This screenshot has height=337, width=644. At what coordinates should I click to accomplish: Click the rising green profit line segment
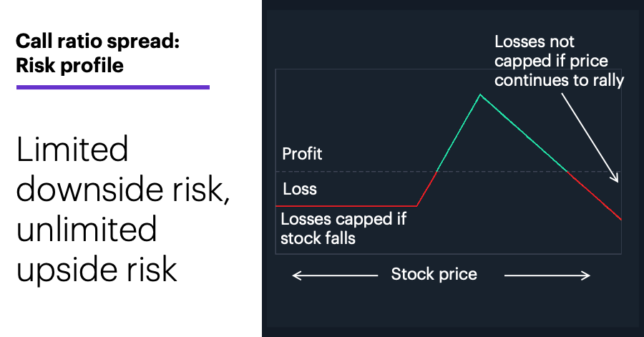[x=459, y=133]
